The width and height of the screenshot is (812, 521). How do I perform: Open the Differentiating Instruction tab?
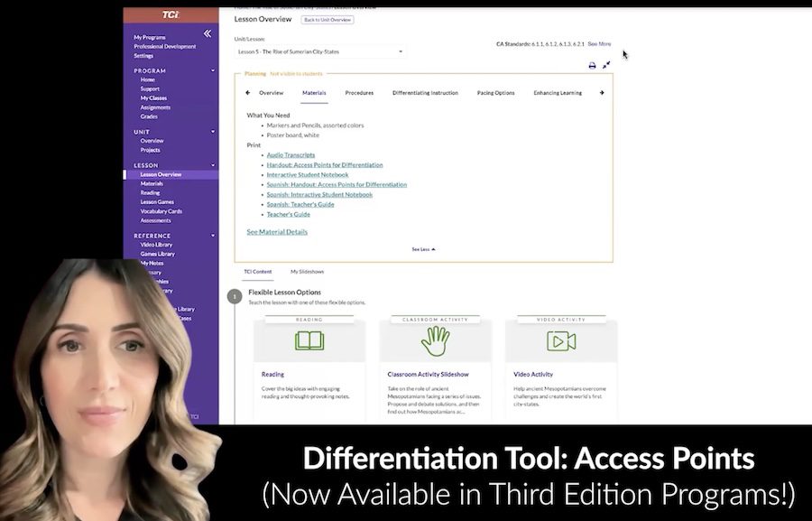coord(425,93)
